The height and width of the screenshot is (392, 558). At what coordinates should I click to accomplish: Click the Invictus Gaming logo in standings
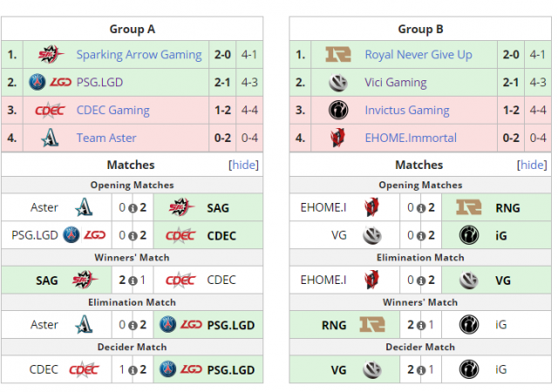pyautogui.click(x=337, y=111)
